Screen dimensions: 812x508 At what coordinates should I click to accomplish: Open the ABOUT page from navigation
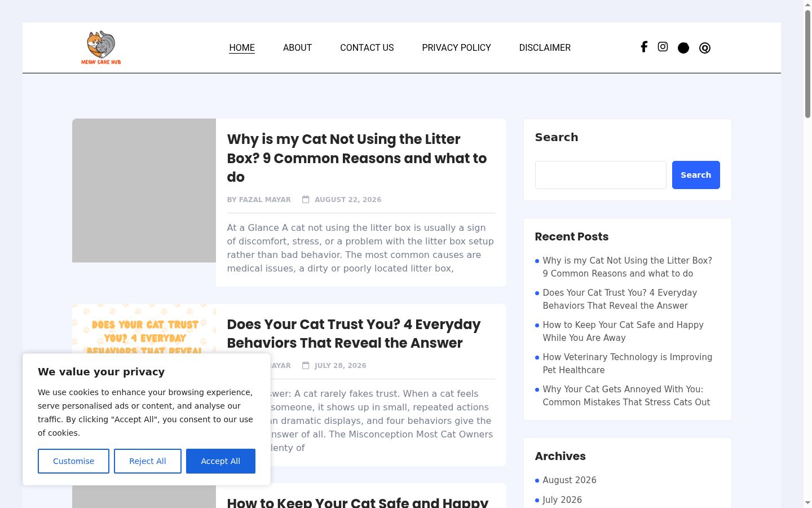click(297, 47)
